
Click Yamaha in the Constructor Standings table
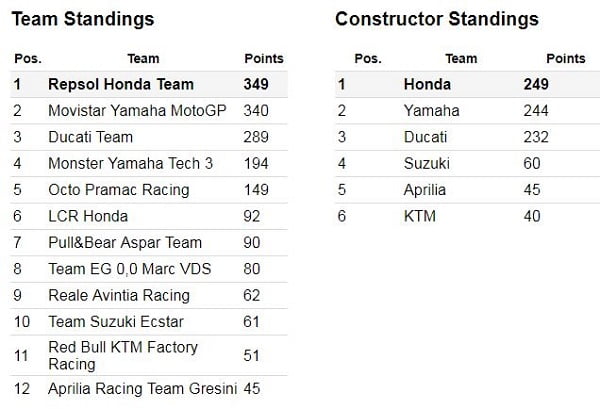click(431, 111)
